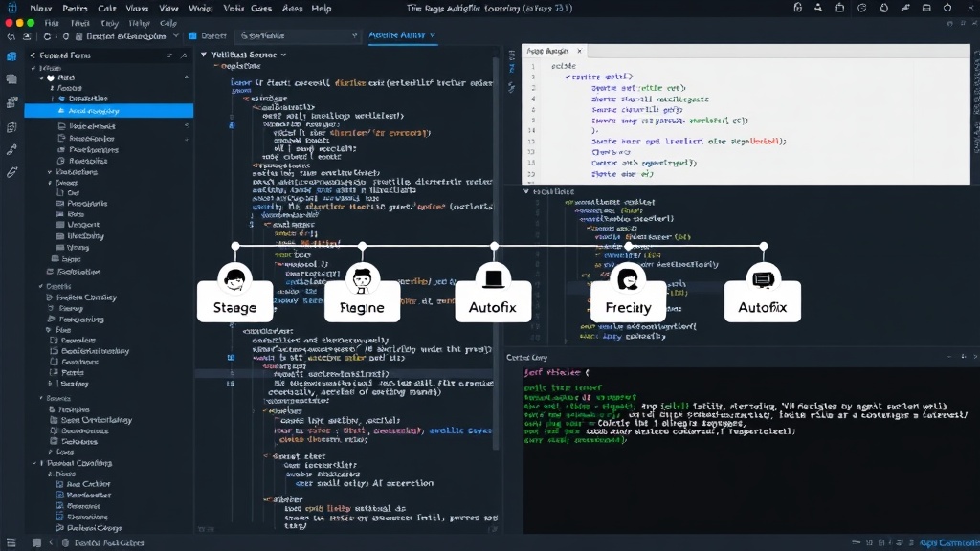Click the pencil icon in left activity bar
The width and height of the screenshot is (980, 551).
(11, 172)
